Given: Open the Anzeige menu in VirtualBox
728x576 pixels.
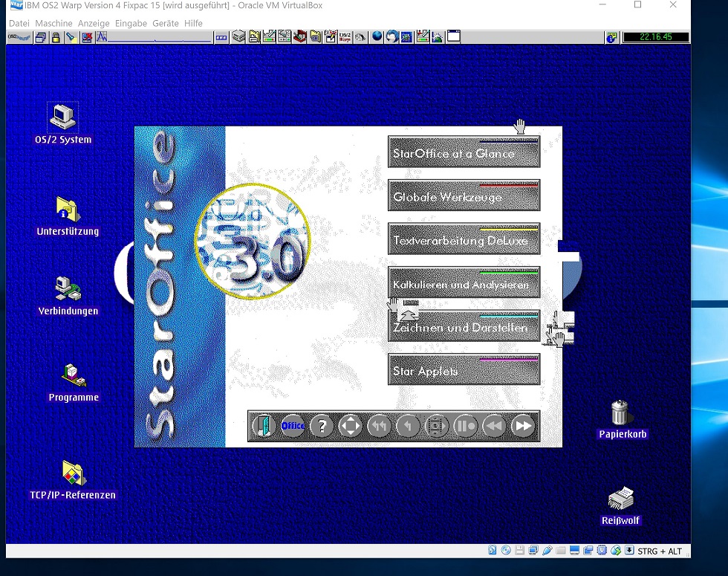Looking at the screenshot, I should (94, 23).
